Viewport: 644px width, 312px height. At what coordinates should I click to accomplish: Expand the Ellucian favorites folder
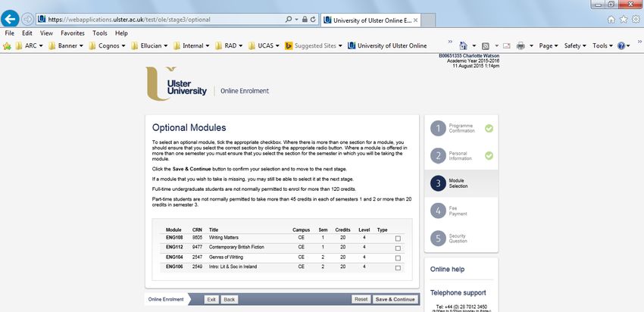pyautogui.click(x=149, y=46)
